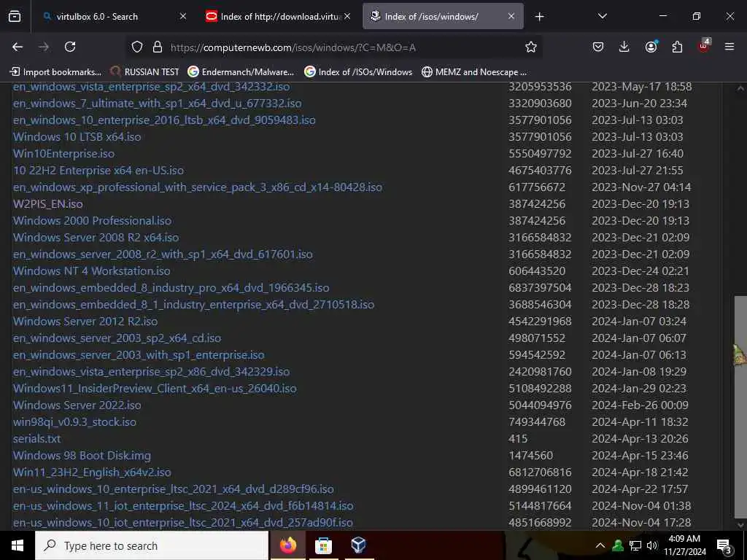Open serials.txt file link
The width and height of the screenshot is (747, 560).
coord(36,438)
